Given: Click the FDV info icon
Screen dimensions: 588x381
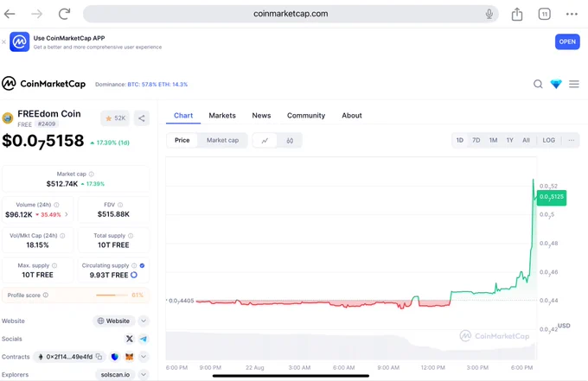Looking at the screenshot, I should click(x=120, y=205).
